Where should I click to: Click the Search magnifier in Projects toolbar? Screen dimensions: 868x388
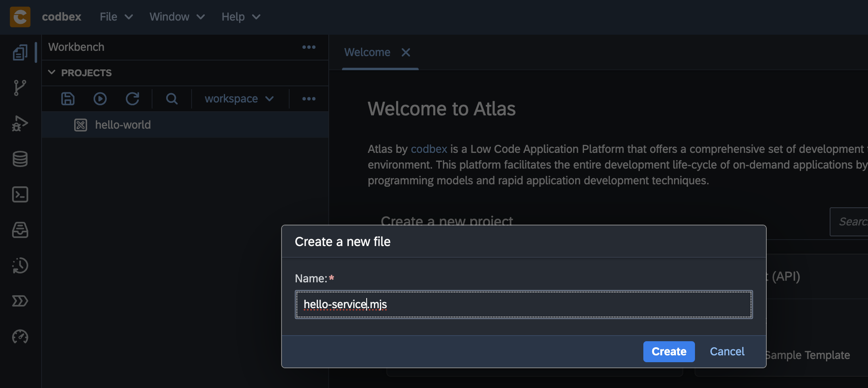click(x=172, y=99)
